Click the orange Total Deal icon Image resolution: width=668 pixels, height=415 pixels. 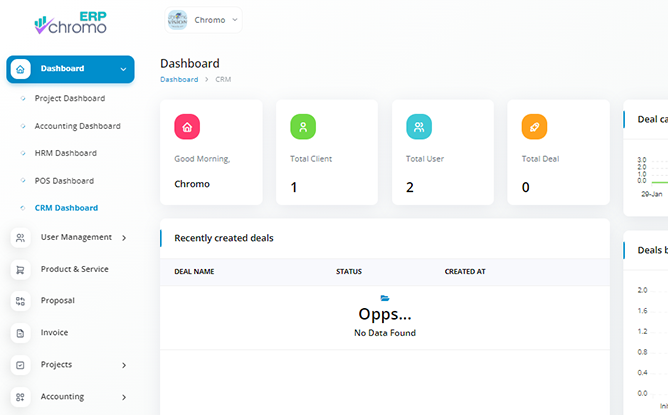pos(534,127)
